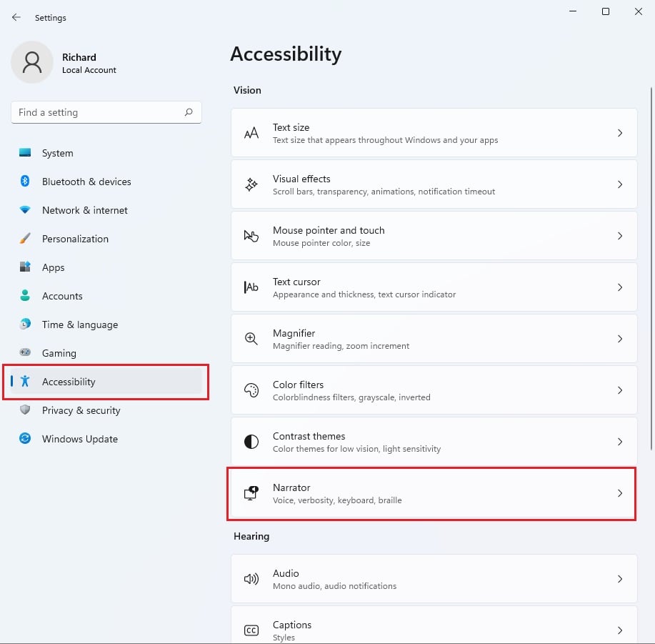Click the Audio speaker icon

(251, 579)
